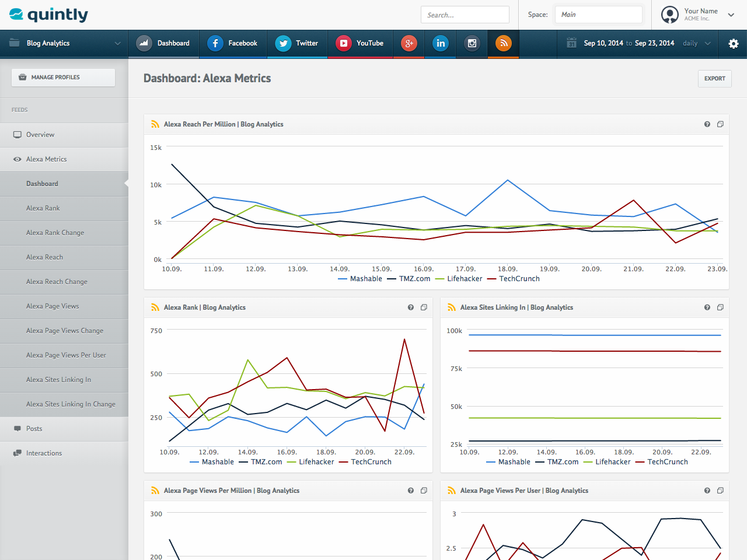Open the Instagram network icon
The image size is (747, 560).
pos(472,43)
